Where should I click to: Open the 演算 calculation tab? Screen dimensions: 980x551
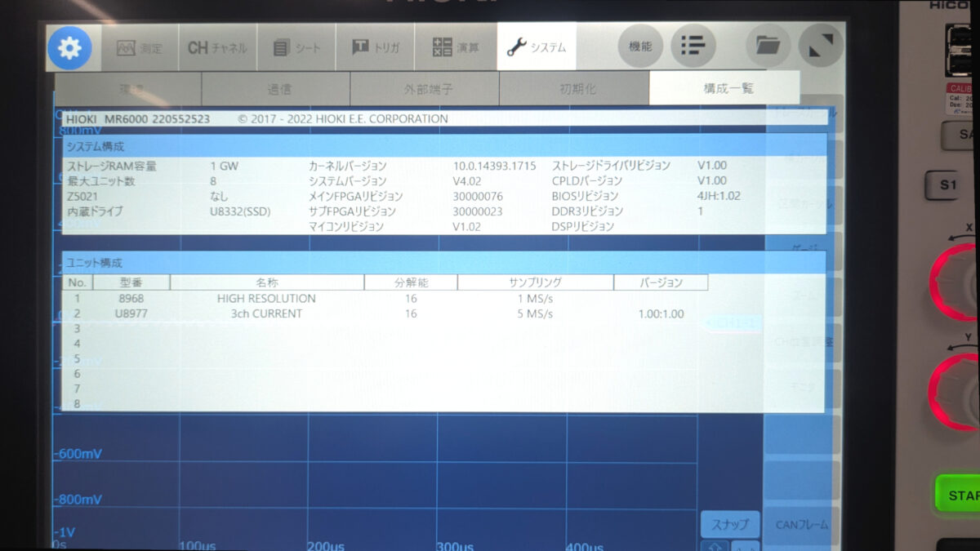455,48
